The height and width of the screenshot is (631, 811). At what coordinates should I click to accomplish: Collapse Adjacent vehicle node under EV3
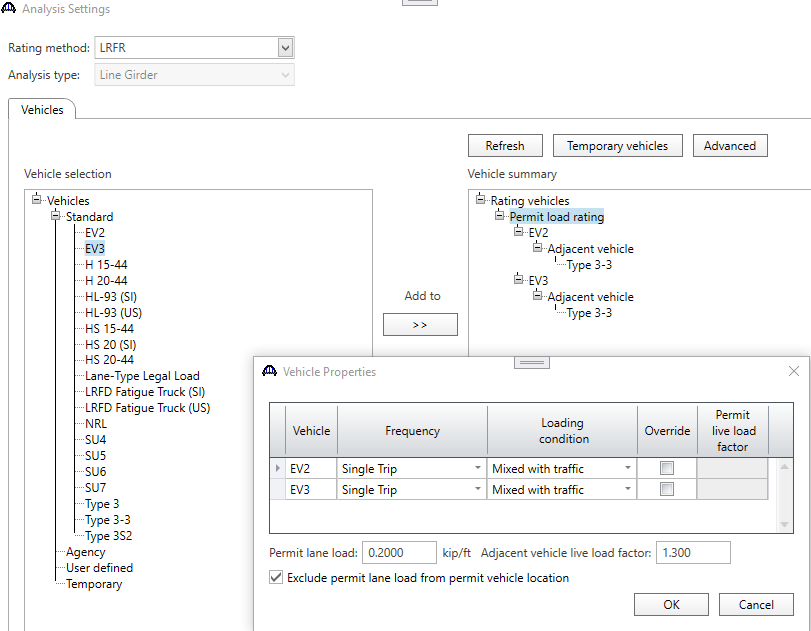tap(538, 295)
